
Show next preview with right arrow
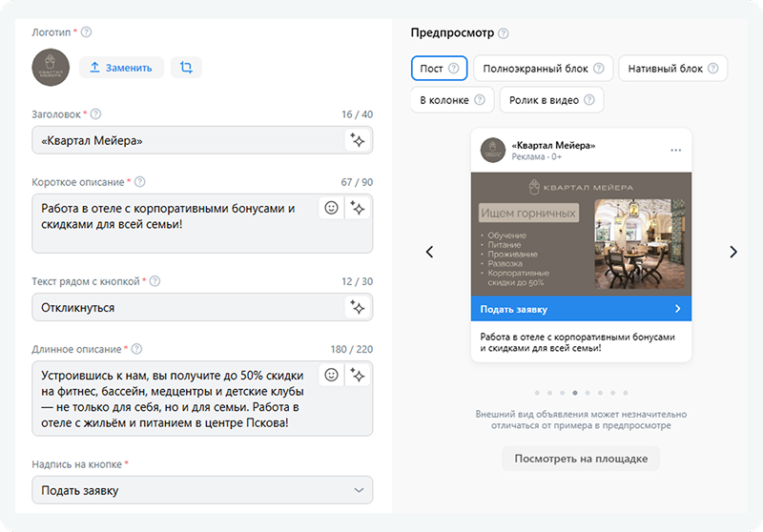point(732,252)
